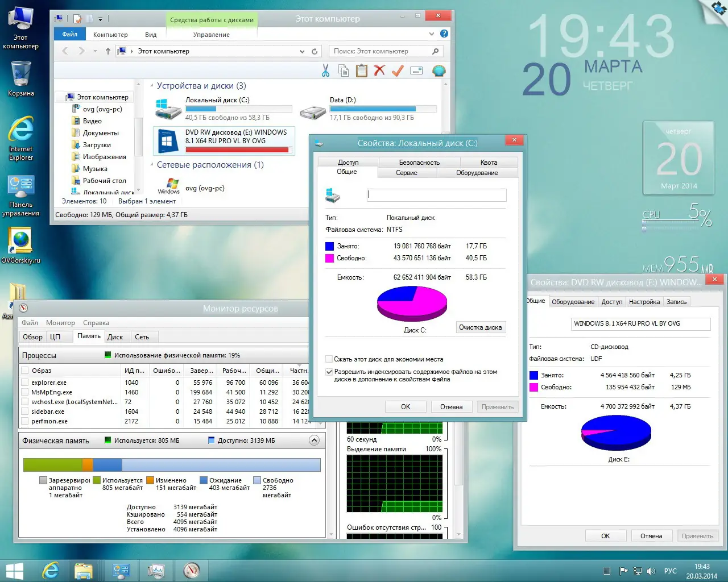The height and width of the screenshot is (582, 728).
Task: Check the MsMpEng.exe process checkbox
Action: (x=25, y=392)
